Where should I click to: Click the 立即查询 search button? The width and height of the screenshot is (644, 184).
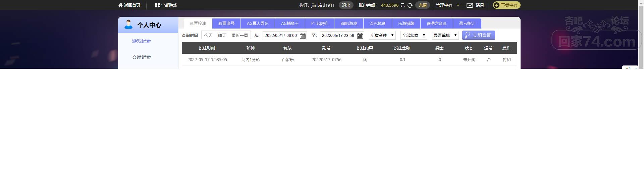[x=479, y=35]
